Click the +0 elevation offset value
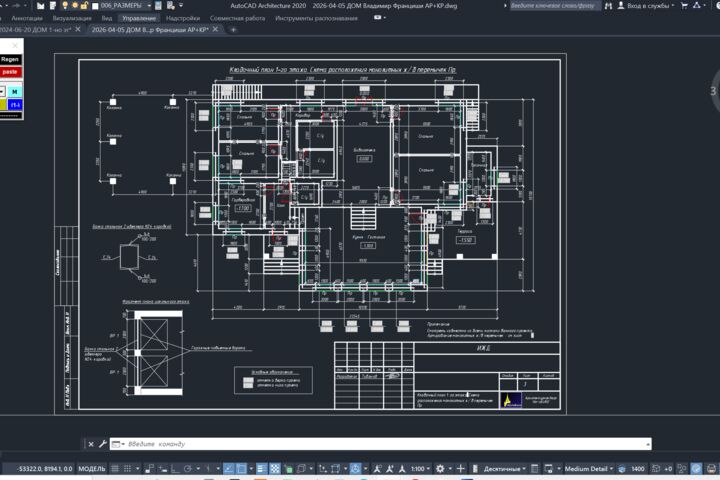720x480 pixels. [x=668, y=469]
